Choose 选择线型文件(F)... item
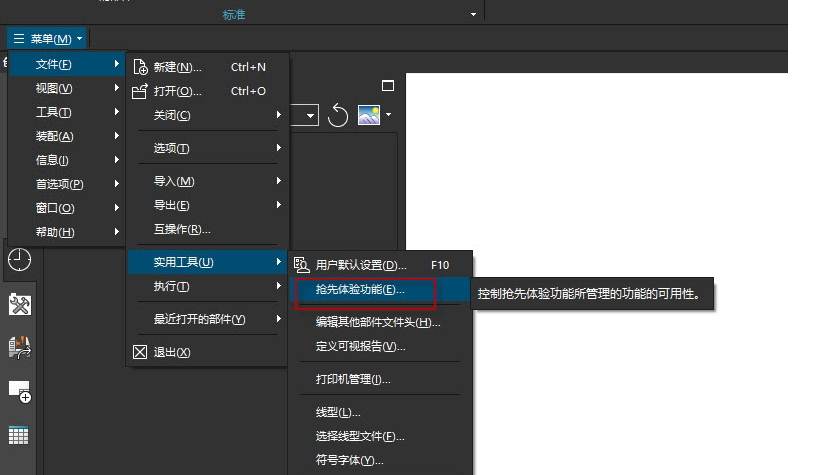Viewport: 817px width, 475px height. coord(381,436)
